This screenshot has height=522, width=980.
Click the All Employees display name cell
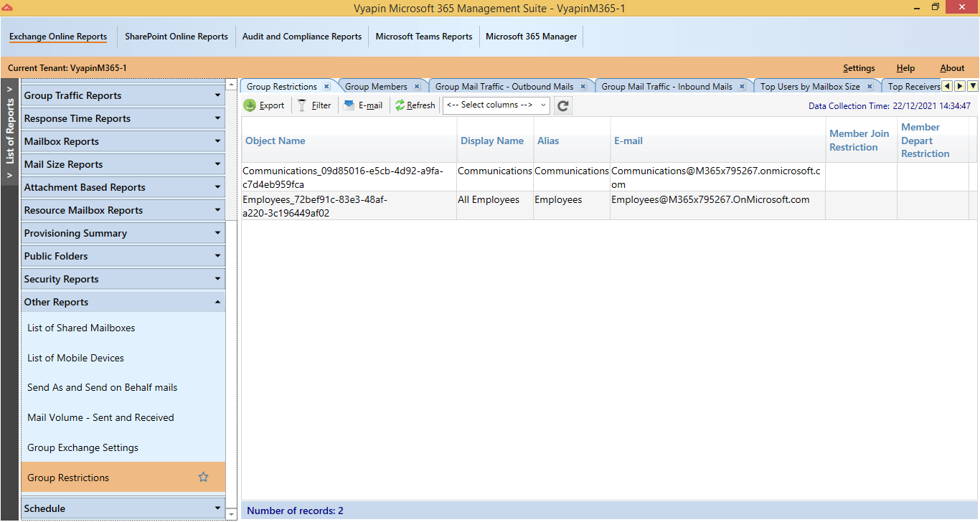click(x=495, y=206)
